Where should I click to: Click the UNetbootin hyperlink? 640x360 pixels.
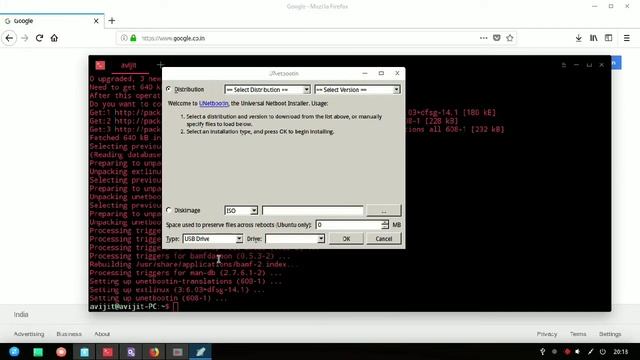(213, 103)
